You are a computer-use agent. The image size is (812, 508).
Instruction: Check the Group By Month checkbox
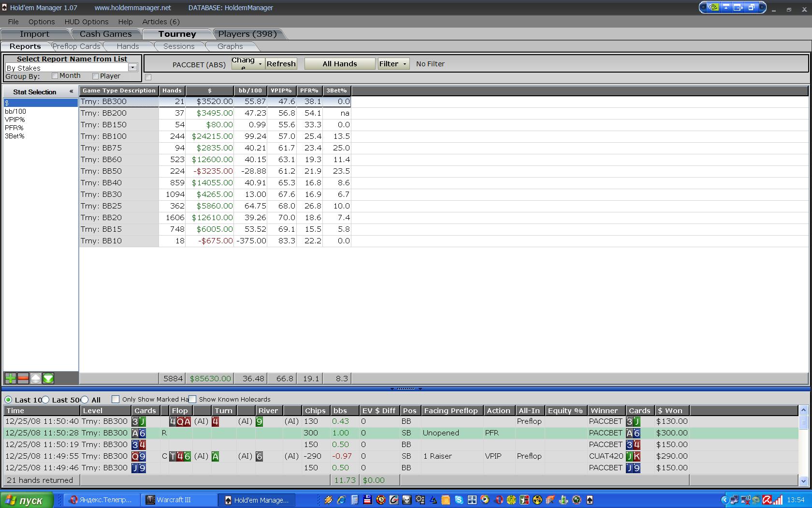tap(55, 76)
